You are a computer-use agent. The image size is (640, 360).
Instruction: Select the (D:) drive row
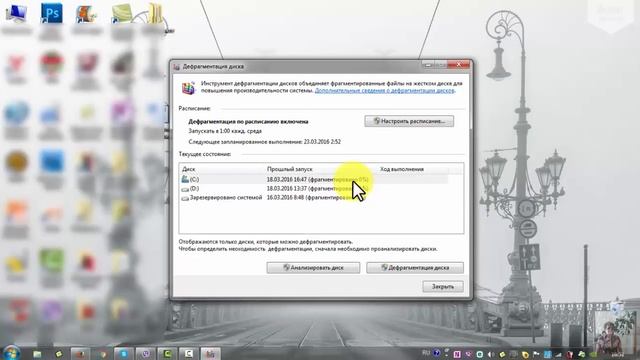coord(314,189)
